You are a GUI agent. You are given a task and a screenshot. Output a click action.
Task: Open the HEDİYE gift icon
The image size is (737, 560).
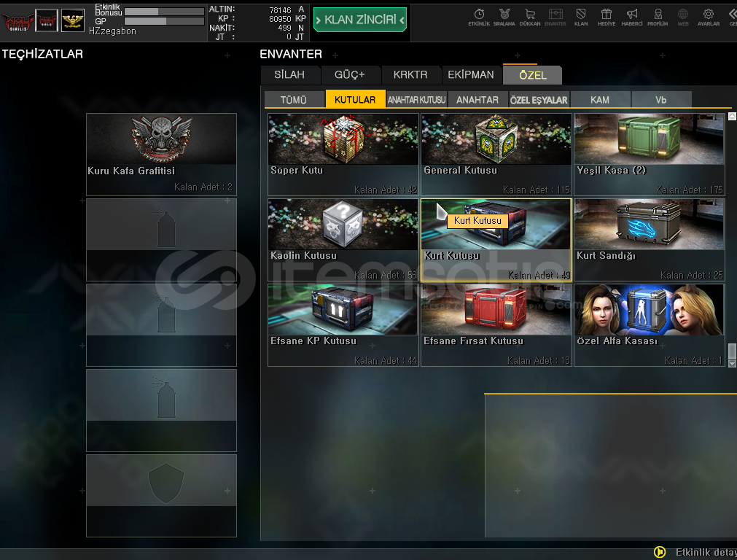click(x=607, y=17)
